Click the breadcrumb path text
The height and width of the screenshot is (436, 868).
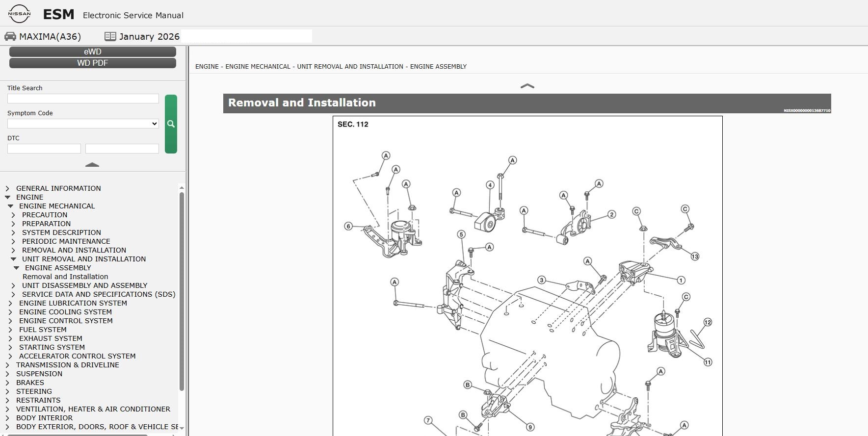coord(331,66)
